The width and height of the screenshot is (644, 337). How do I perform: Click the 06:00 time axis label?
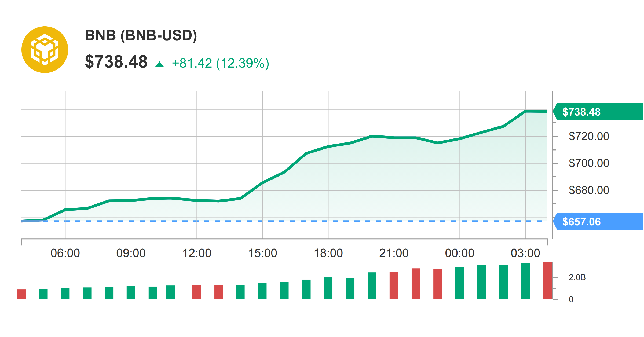pyautogui.click(x=65, y=253)
